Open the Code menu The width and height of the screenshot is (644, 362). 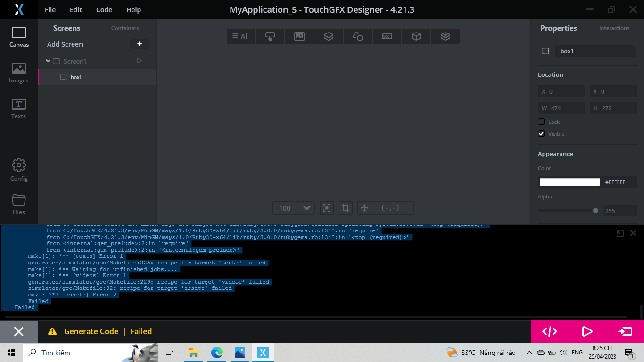104,9
